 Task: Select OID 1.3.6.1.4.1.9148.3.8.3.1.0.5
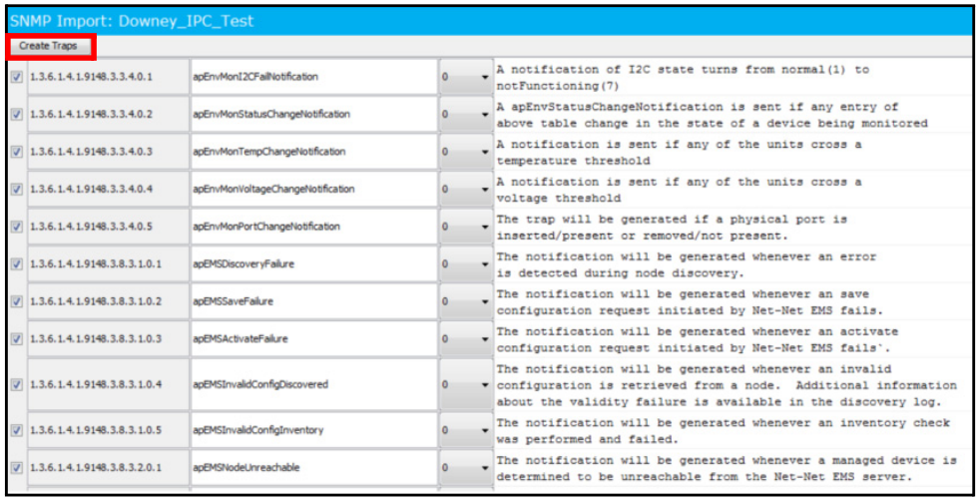pyautogui.click(x=108, y=430)
